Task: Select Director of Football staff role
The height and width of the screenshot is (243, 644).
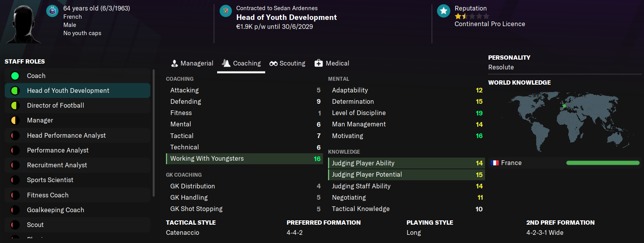Action: click(x=55, y=106)
